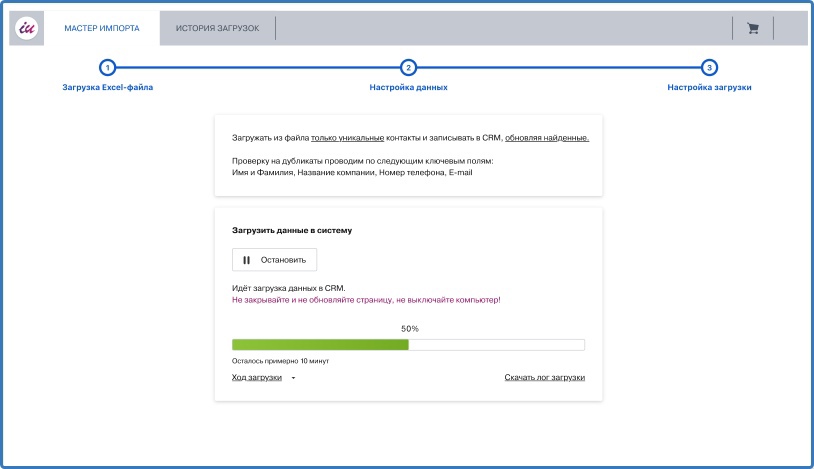814x469 pixels.
Task: Go to Загрузка Excel-файла step label
Action: click(107, 87)
